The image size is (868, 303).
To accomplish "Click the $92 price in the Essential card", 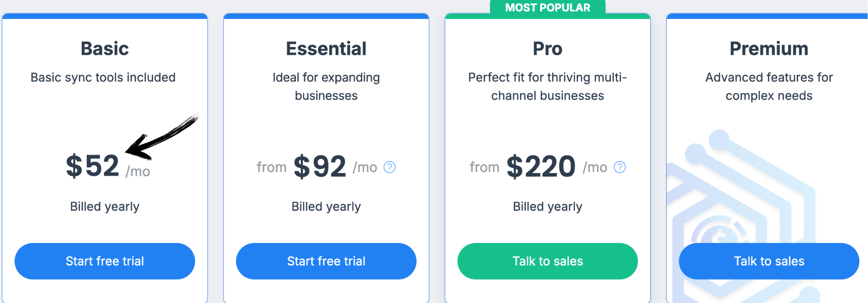I will pos(320,167).
